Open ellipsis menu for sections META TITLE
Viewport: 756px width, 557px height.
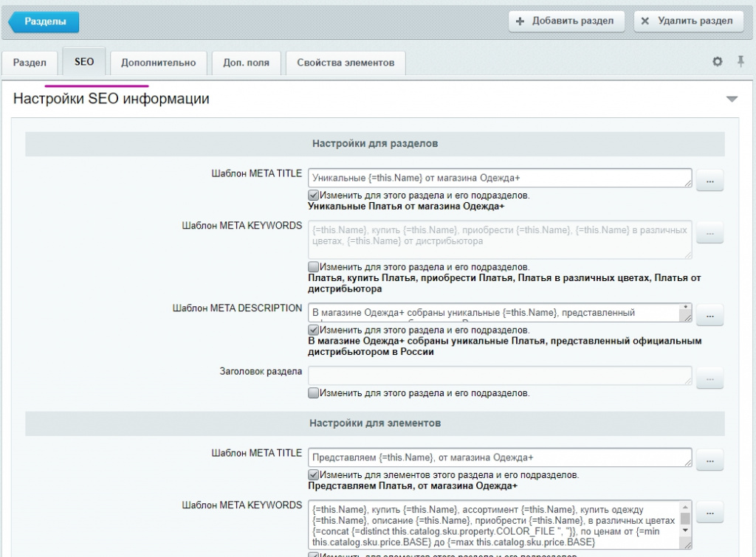pos(709,180)
